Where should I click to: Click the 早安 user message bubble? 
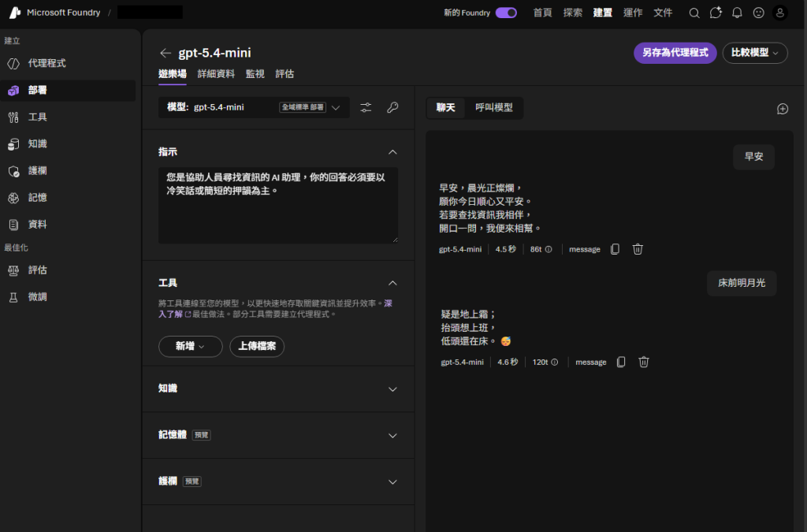pyautogui.click(x=754, y=157)
